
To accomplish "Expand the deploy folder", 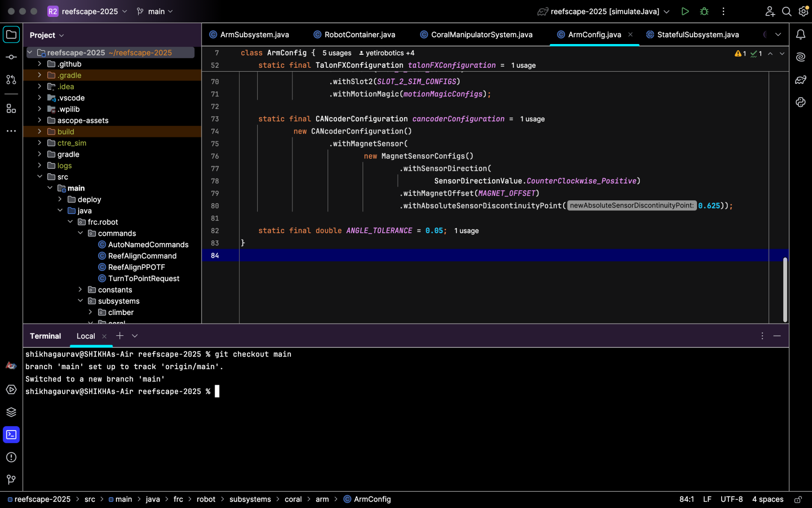I will tap(60, 199).
